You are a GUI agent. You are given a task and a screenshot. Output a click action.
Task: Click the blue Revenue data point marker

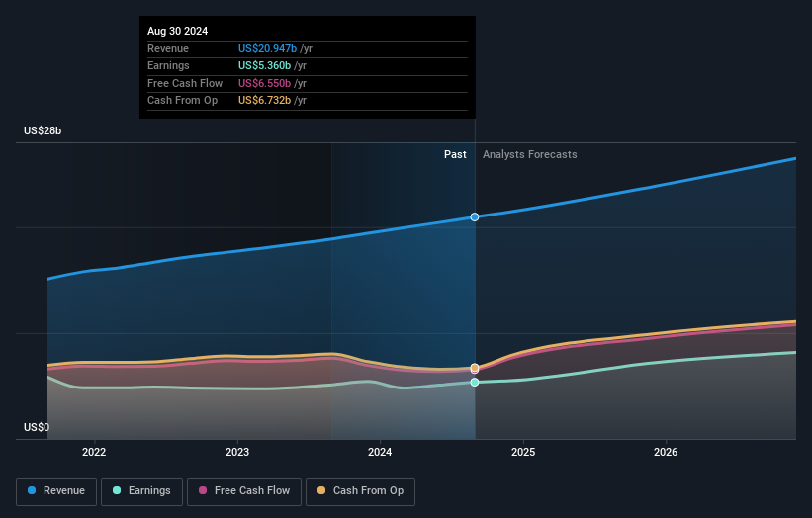(x=475, y=216)
